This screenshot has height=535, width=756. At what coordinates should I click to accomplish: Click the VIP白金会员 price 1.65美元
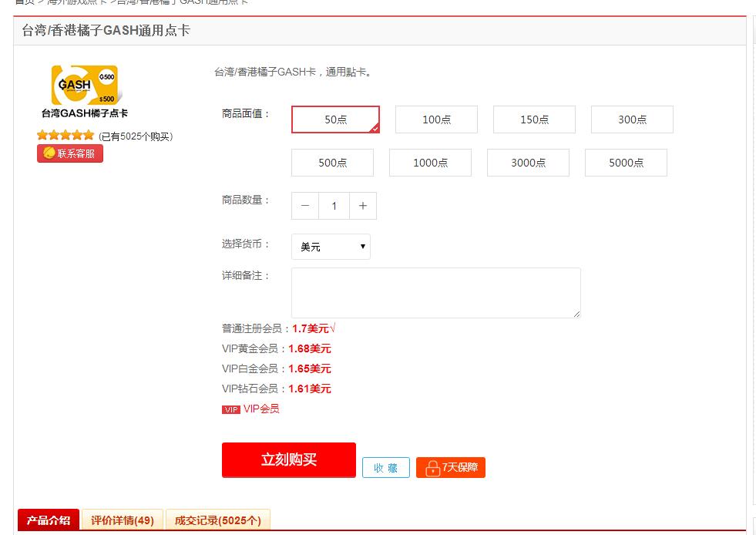(x=310, y=369)
